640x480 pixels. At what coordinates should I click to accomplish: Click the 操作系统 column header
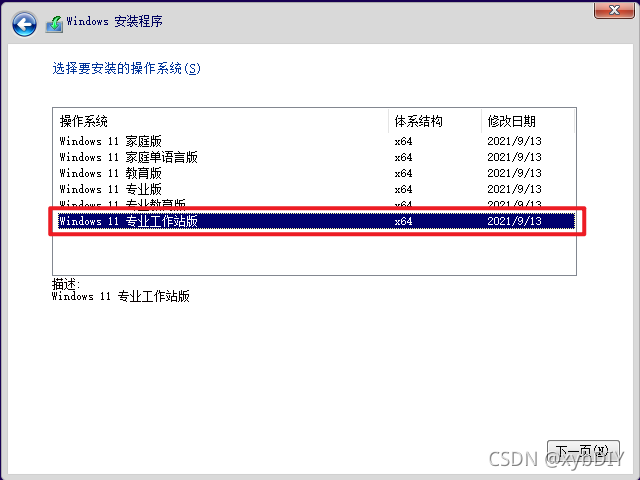click(220, 121)
